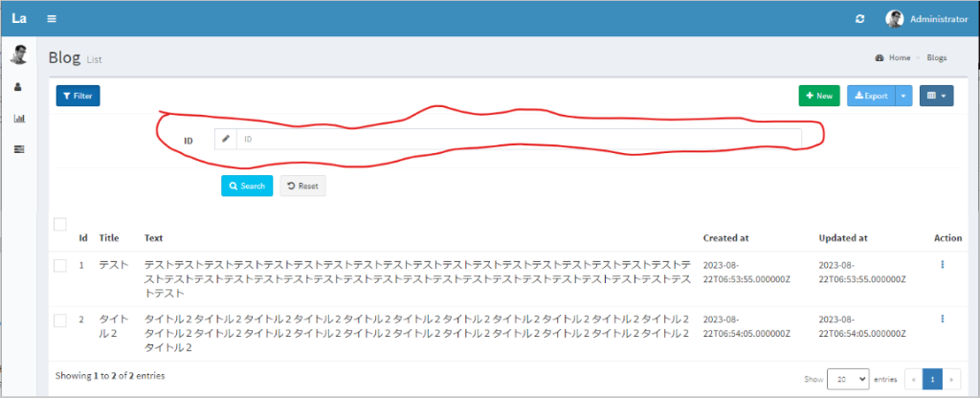Open action menu for row 1
The height and width of the screenshot is (398, 980).
point(943,264)
